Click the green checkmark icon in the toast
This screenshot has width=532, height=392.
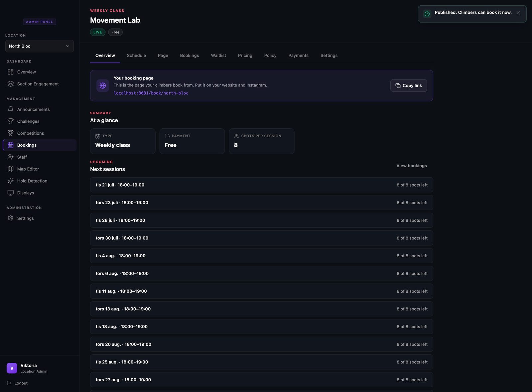click(x=427, y=14)
